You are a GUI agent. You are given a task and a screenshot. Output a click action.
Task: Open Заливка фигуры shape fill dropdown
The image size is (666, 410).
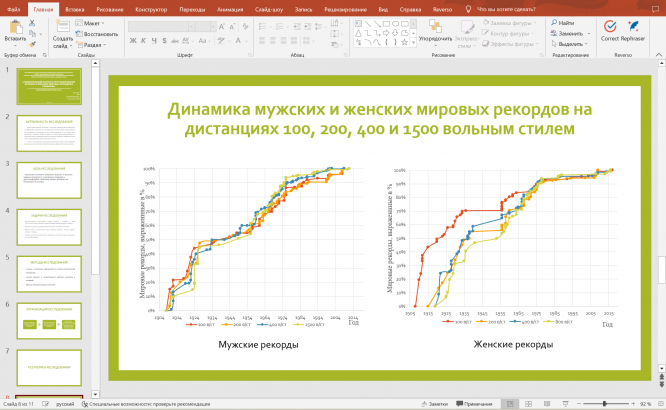(509, 23)
